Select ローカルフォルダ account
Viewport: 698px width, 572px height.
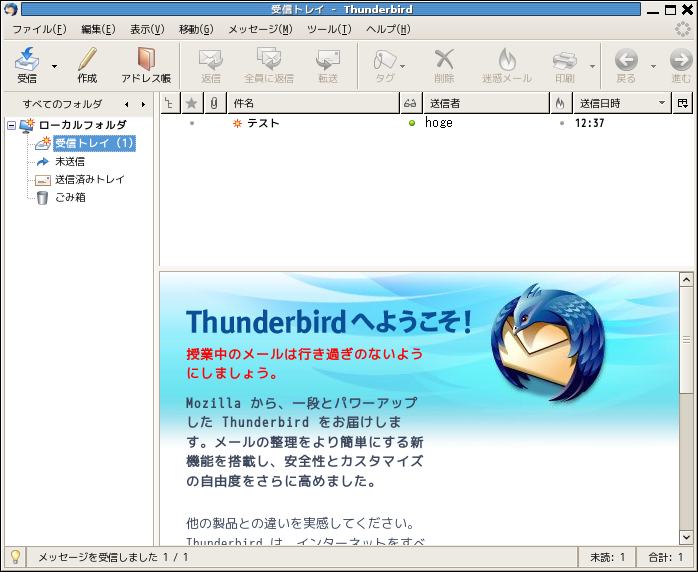point(83,125)
